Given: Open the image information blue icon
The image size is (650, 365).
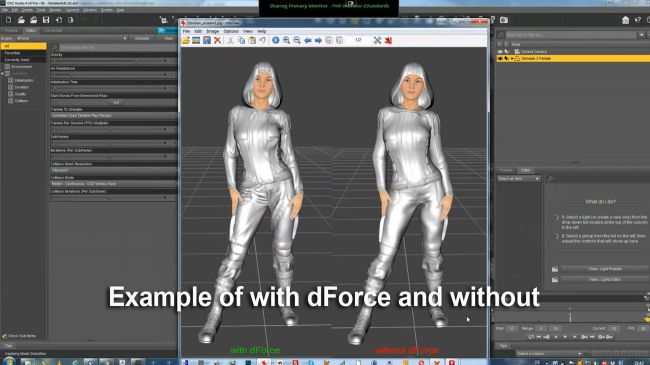Looking at the screenshot, I should [276, 40].
